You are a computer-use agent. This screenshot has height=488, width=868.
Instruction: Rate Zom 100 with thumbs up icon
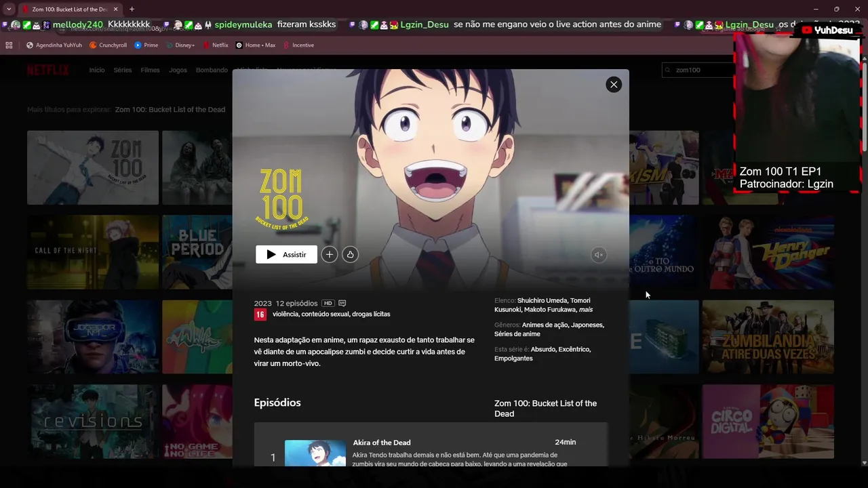tap(350, 254)
